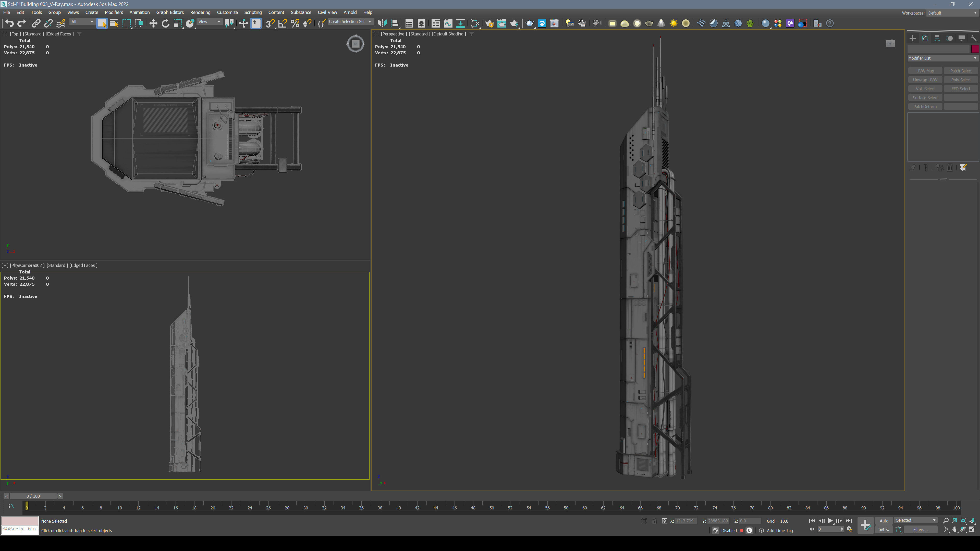Viewport: 980px width, 551px height.
Task: Toggle Window/Crossing selection mode
Action: pos(139,23)
